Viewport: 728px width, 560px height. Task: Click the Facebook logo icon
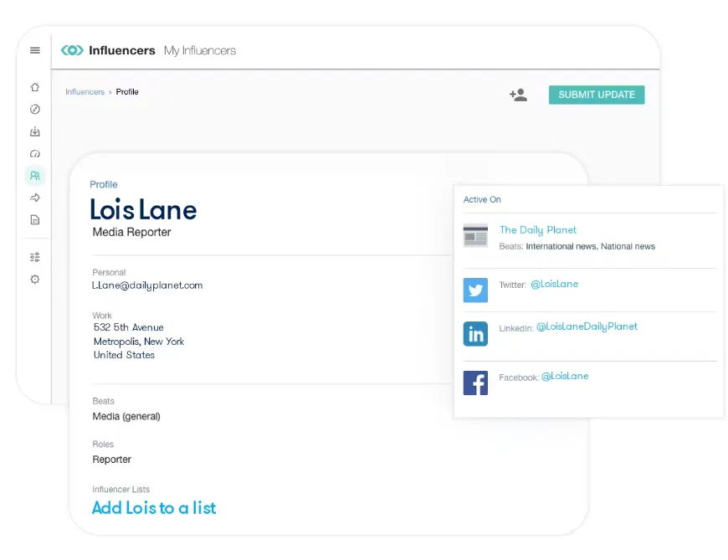coord(475,383)
